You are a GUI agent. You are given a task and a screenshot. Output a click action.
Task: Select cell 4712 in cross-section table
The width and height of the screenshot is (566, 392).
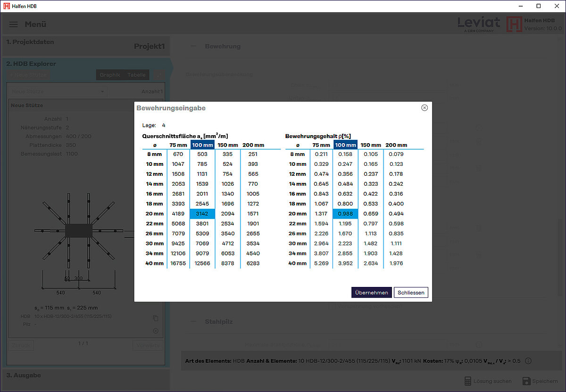coord(227,243)
